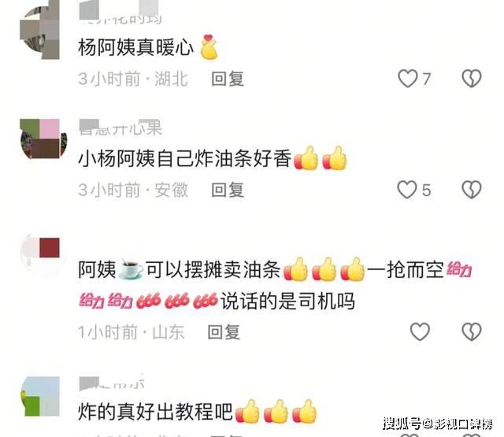Click the comment text 小杨阿姨自己炸油条好香
504x437 pixels.
185,158
